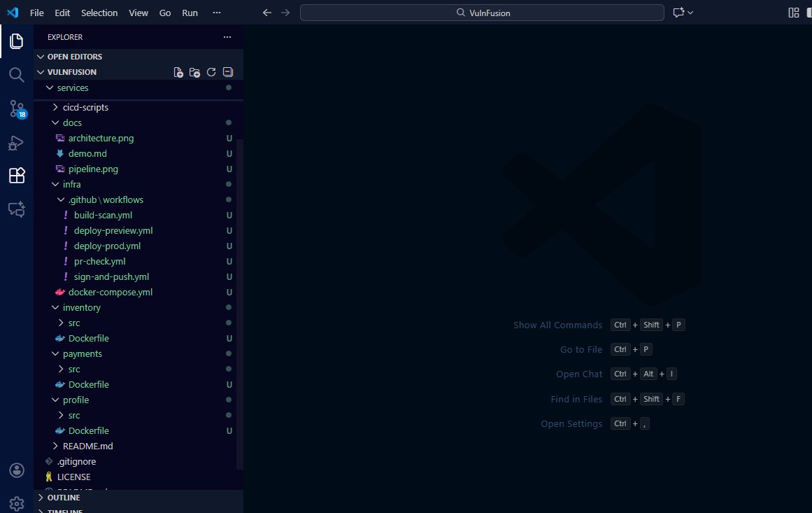Image resolution: width=812 pixels, height=513 pixels.
Task: Expand the README.md folder entry
Action: pos(138,446)
